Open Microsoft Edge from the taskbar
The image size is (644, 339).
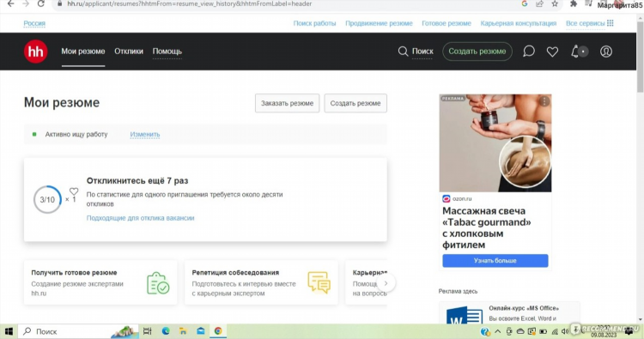(166, 331)
